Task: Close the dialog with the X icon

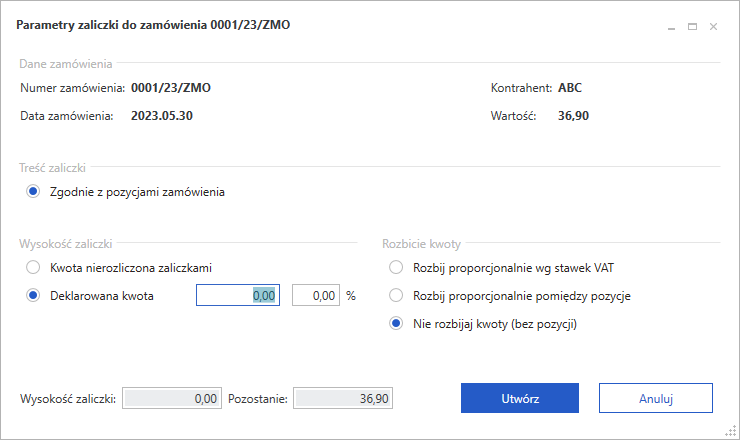Action: pyautogui.click(x=713, y=27)
